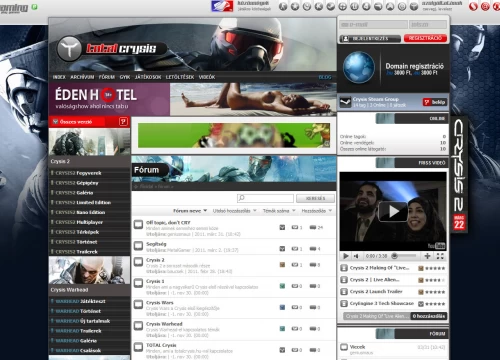Click the video icon beside Crysis 2 Launch Trailer
The height and width of the screenshot is (360, 500).
(x=344, y=292)
